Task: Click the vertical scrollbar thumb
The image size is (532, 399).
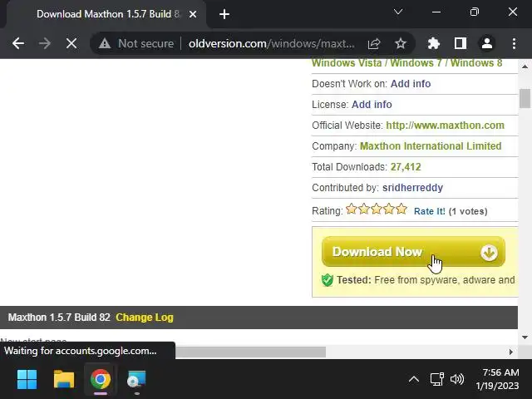Action: 525,98
